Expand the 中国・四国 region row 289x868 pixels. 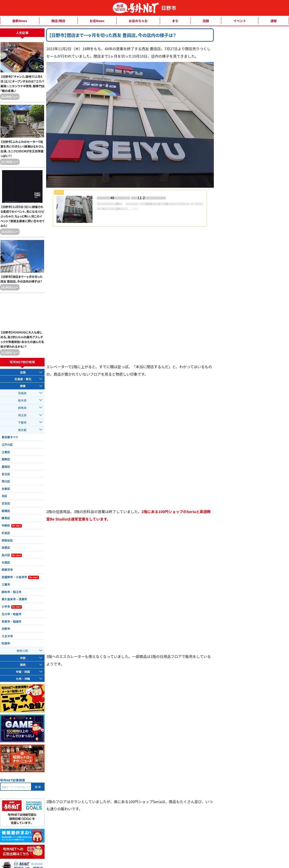click(22, 672)
